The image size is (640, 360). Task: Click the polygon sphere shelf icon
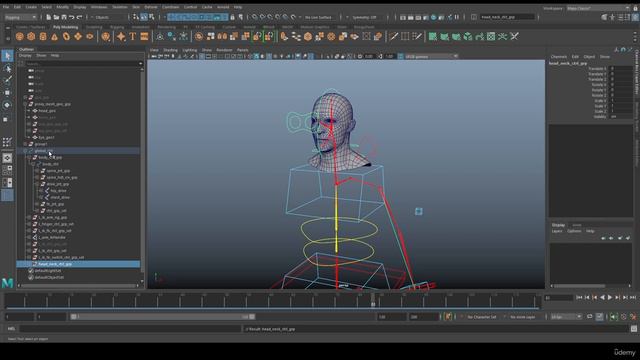[x=20, y=37]
